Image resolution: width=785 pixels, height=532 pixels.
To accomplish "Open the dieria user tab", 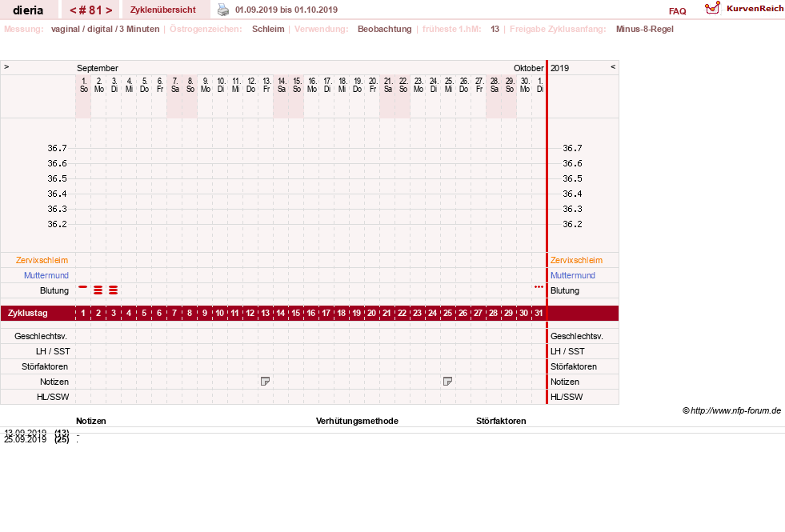I will tap(28, 10).
